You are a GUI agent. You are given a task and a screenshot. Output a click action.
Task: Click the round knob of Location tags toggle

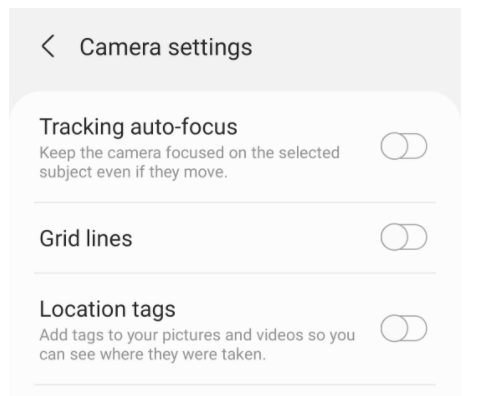(394, 328)
